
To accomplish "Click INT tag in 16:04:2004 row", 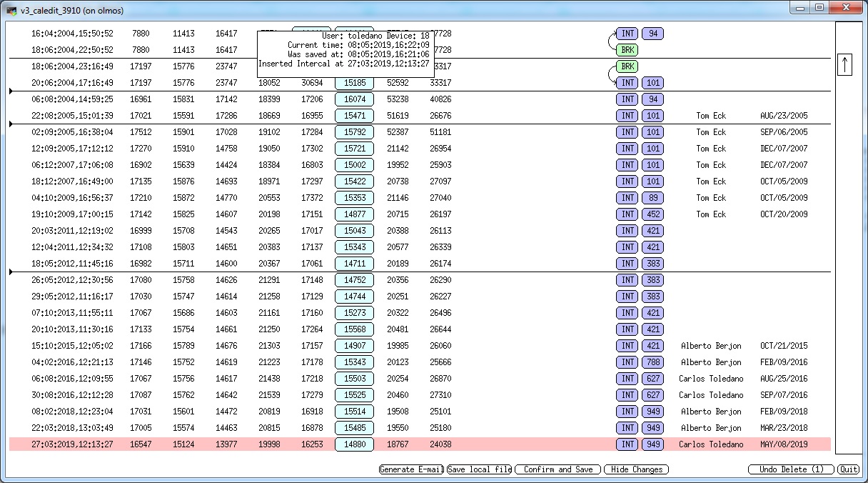I will (x=627, y=34).
